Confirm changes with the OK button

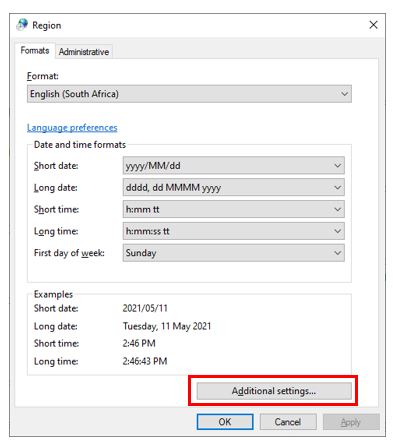(x=225, y=422)
